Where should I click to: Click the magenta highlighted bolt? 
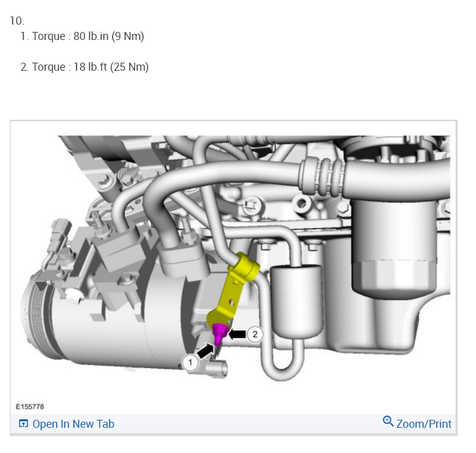pos(219,333)
